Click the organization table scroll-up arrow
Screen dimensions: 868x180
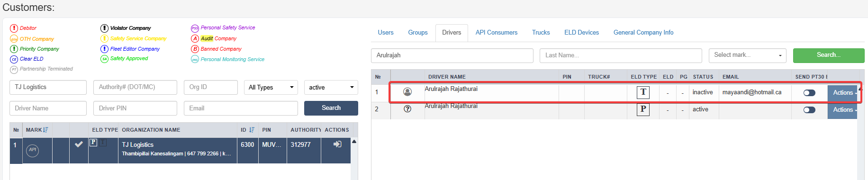[354, 141]
